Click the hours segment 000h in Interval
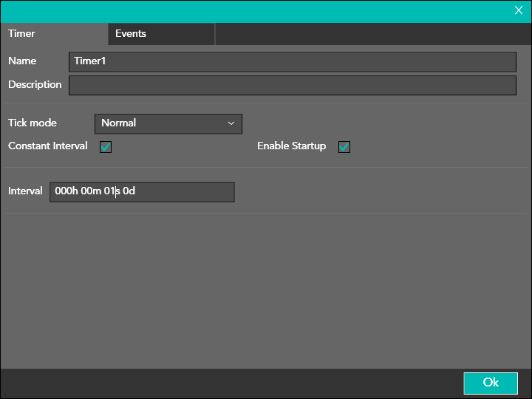This screenshot has width=532, height=399. coord(66,191)
